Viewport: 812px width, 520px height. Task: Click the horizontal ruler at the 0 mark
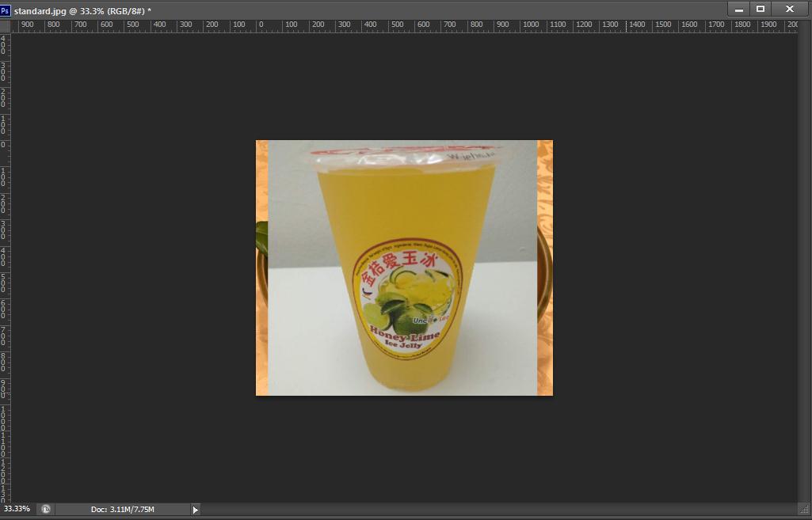coord(261,25)
